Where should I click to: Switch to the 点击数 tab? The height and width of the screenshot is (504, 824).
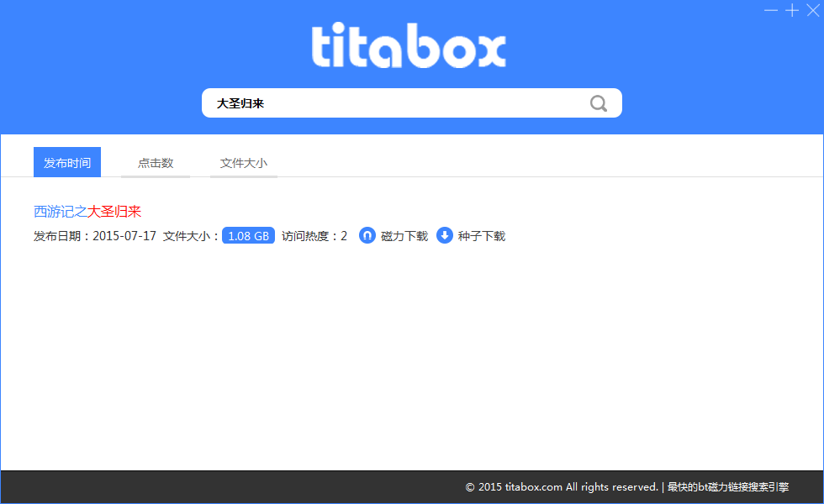(x=156, y=163)
